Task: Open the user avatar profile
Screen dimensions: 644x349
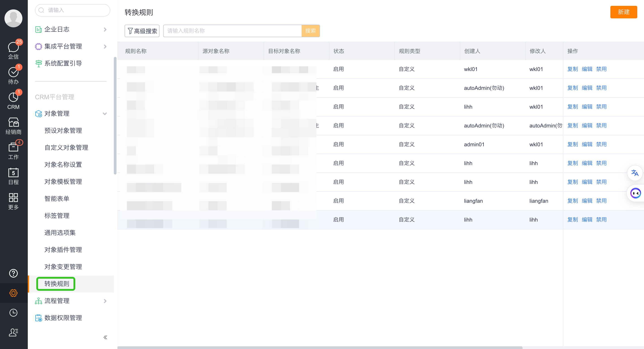Action: (13, 18)
